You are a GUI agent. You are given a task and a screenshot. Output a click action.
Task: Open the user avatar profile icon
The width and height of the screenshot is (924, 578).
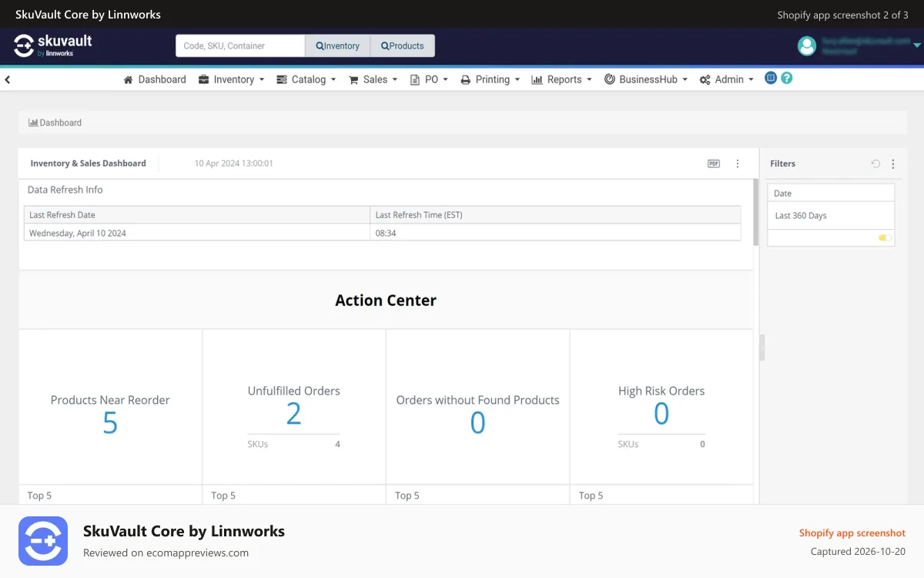[x=807, y=46]
